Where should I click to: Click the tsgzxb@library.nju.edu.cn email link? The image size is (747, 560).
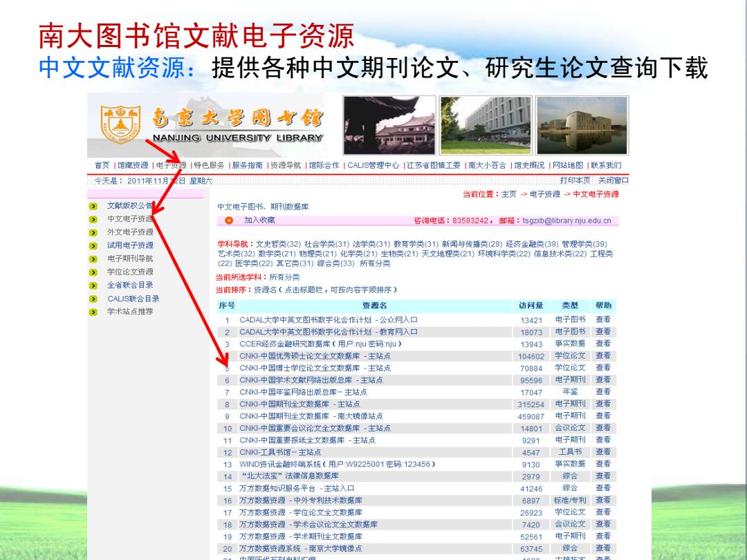tap(567, 221)
